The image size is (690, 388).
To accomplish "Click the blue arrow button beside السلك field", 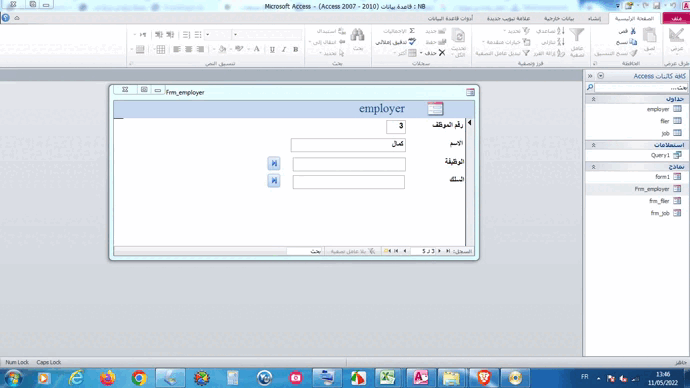I will (274, 181).
